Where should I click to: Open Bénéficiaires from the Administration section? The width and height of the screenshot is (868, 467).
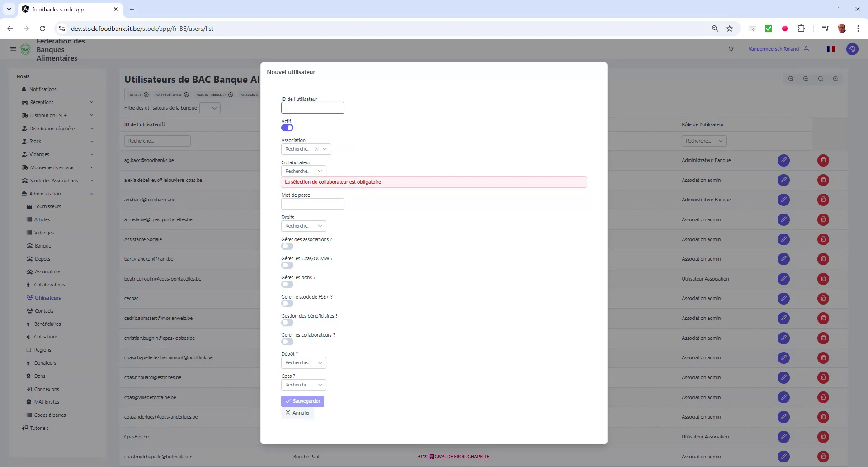pyautogui.click(x=47, y=324)
